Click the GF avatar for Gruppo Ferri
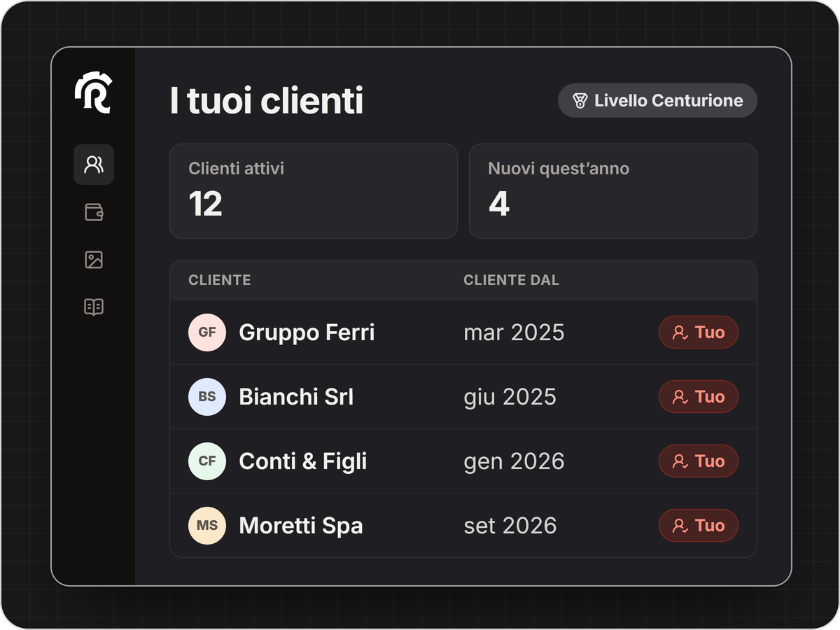The height and width of the screenshot is (630, 840). click(207, 332)
